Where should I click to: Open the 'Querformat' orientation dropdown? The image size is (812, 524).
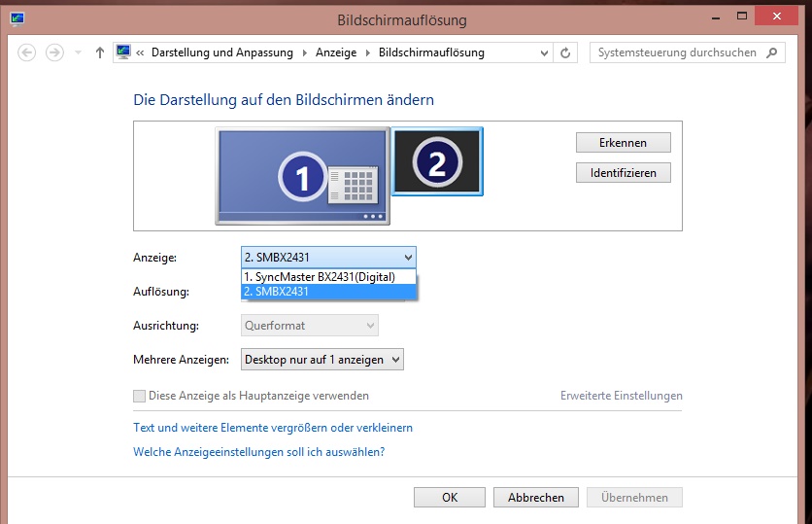coord(310,326)
